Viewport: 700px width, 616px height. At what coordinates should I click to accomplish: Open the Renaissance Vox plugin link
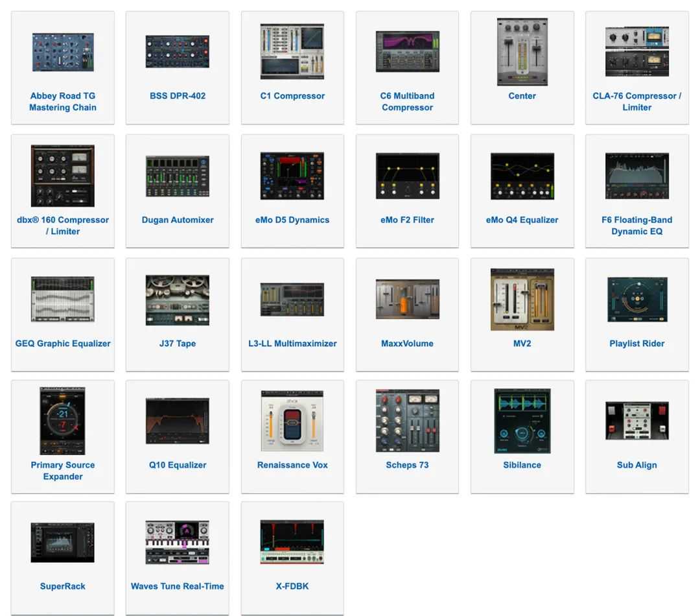[x=292, y=465]
